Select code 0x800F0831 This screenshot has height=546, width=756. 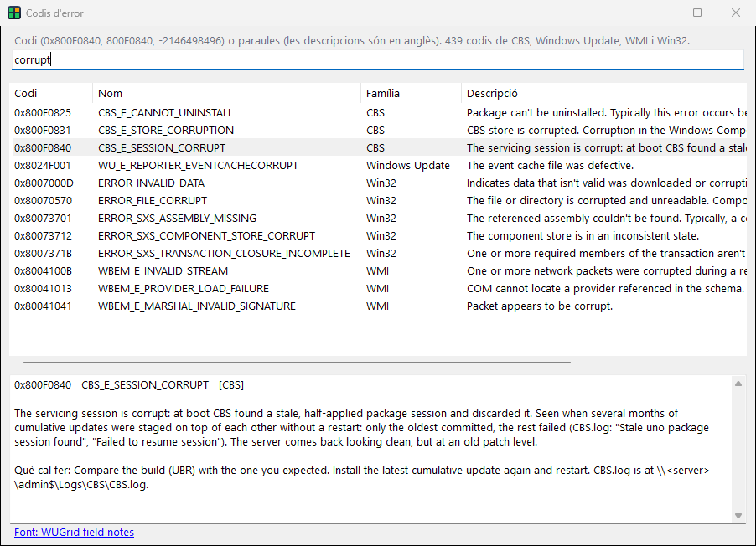(x=43, y=130)
